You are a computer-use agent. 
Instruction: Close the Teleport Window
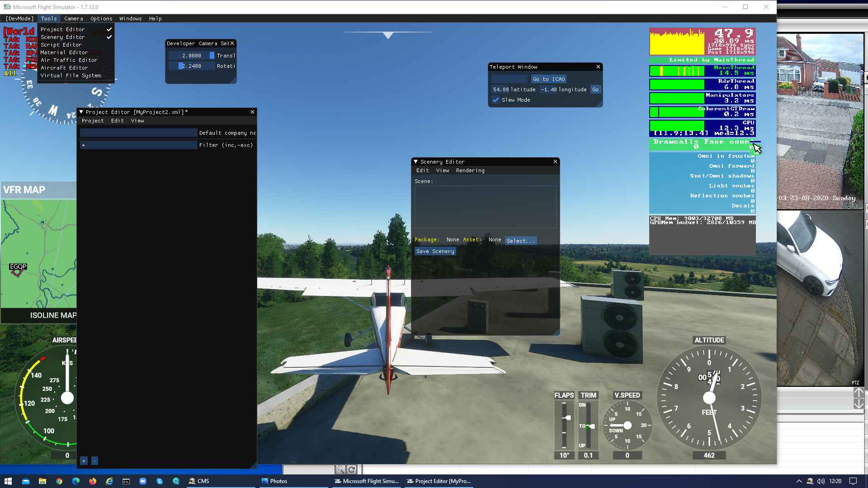pos(598,66)
